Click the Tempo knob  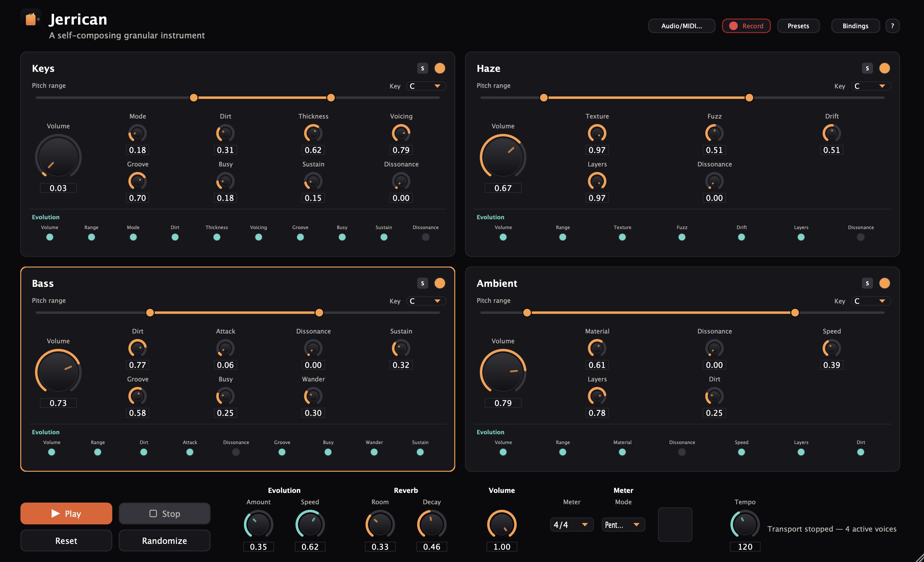pos(745,524)
